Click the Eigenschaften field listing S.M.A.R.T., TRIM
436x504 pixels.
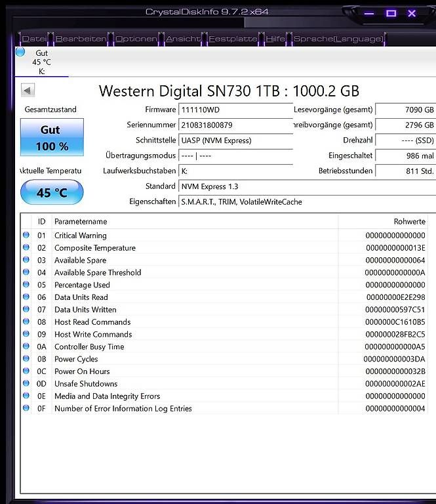coord(307,202)
